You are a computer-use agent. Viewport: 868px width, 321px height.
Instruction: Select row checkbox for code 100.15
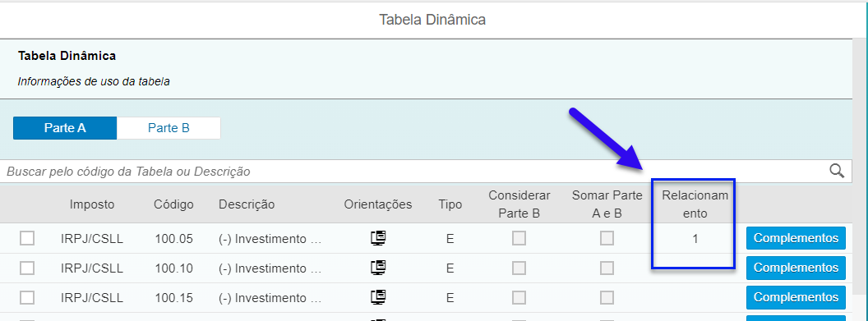tap(27, 298)
